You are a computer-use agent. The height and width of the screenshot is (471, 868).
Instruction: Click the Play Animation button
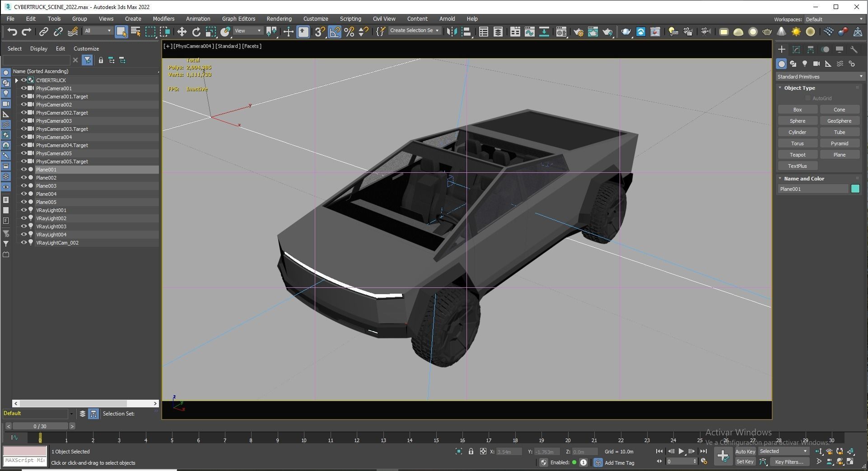[681, 451]
